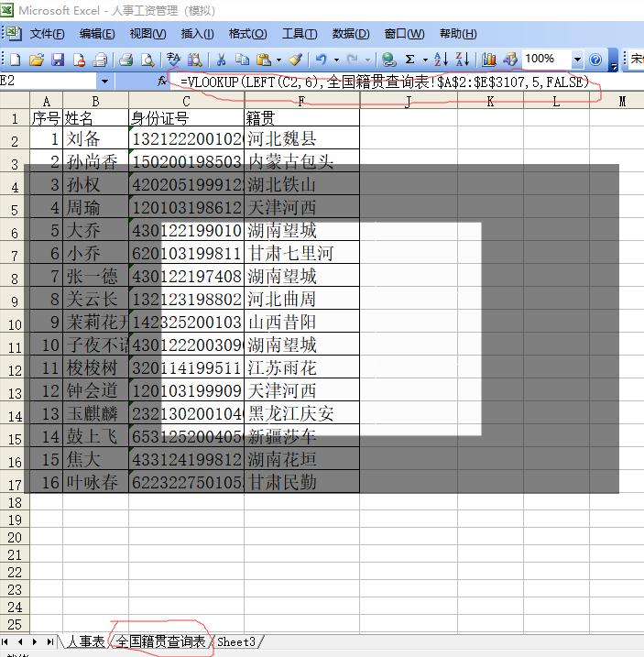644x657 pixels.
Task: Select the name cell 刘备
Action: pos(95,137)
